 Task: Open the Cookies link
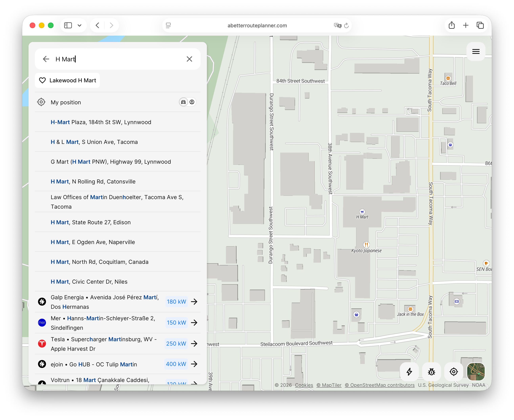point(304,385)
